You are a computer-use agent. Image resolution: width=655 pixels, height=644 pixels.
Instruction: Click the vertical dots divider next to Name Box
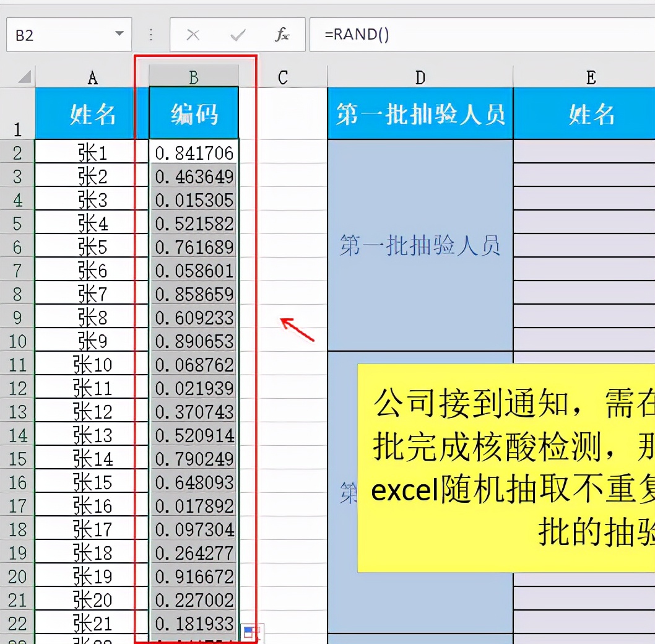pyautogui.click(x=150, y=35)
